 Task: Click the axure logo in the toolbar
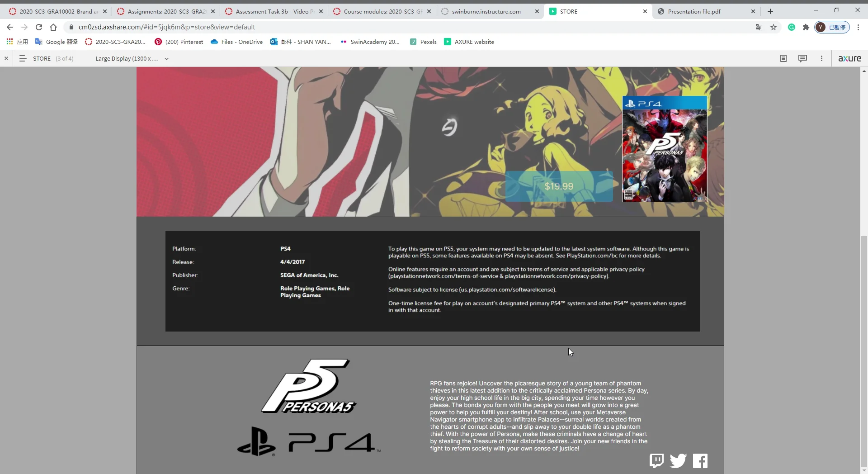point(849,58)
